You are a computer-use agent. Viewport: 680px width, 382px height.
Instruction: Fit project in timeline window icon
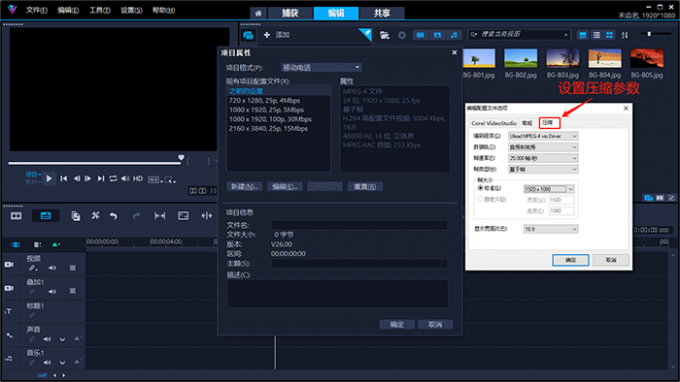160,215
